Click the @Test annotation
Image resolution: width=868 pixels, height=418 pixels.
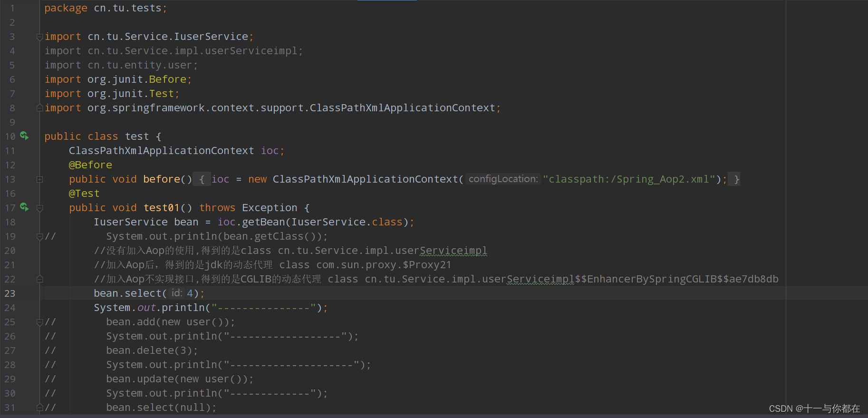(x=84, y=194)
